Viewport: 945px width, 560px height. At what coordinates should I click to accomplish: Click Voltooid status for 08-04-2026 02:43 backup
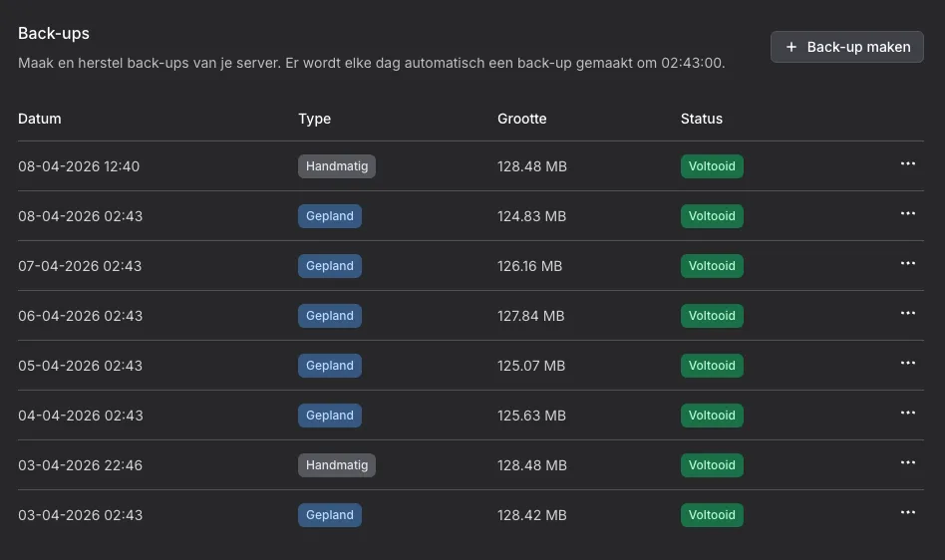[x=712, y=216]
